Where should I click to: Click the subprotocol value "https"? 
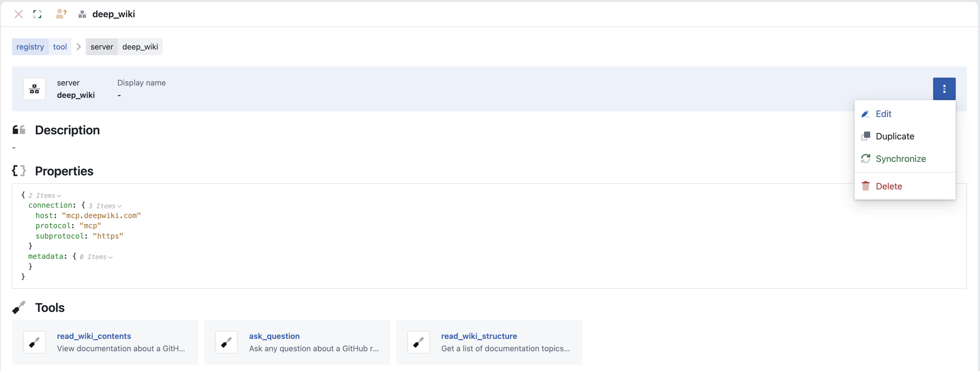(x=107, y=236)
